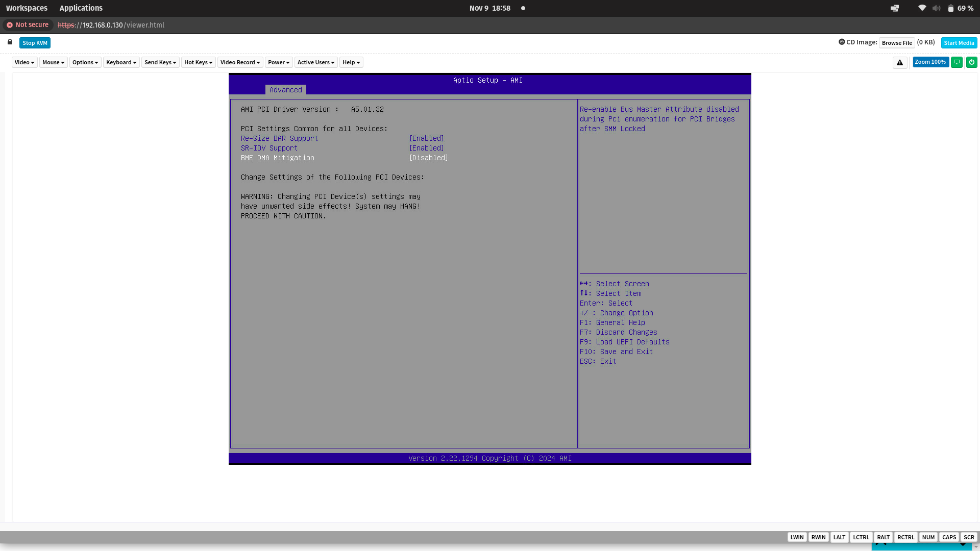Open the Mouse dropdown menu
Viewport: 980px width, 551px height.
(x=54, y=62)
